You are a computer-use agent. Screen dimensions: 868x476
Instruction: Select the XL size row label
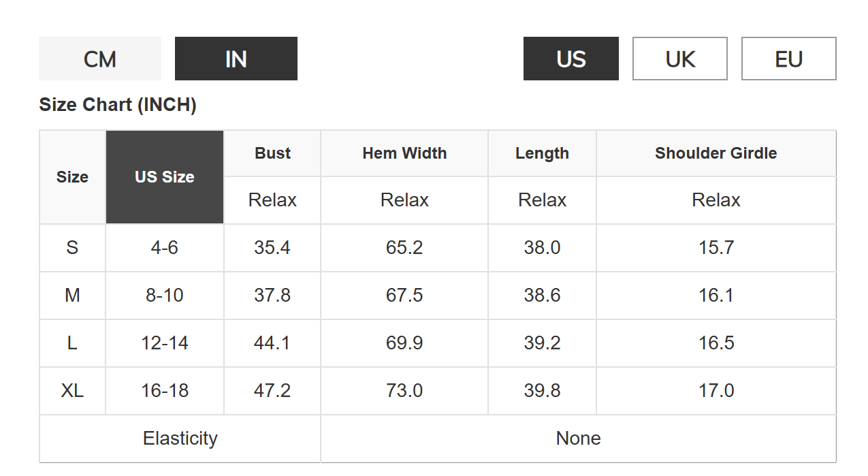click(x=72, y=390)
